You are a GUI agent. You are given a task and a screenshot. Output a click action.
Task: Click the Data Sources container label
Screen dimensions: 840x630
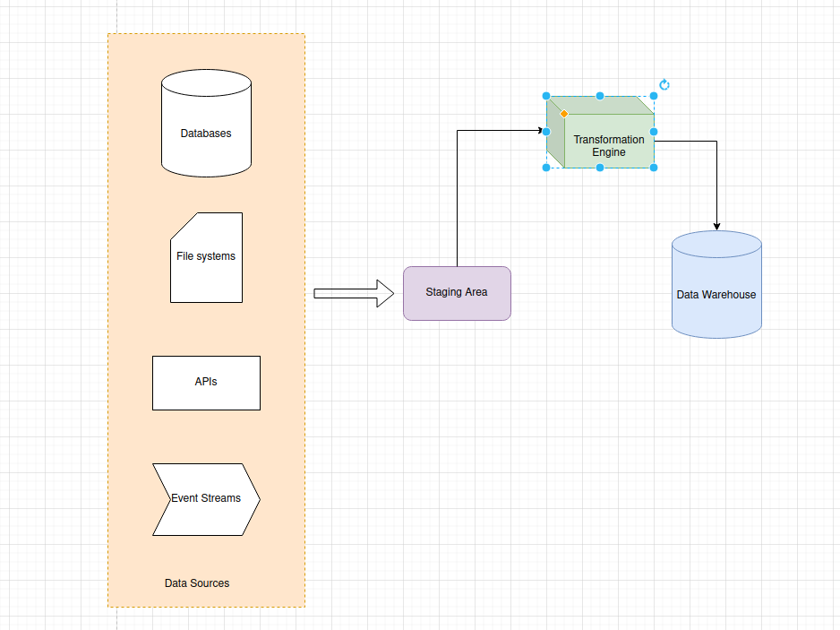click(x=197, y=583)
